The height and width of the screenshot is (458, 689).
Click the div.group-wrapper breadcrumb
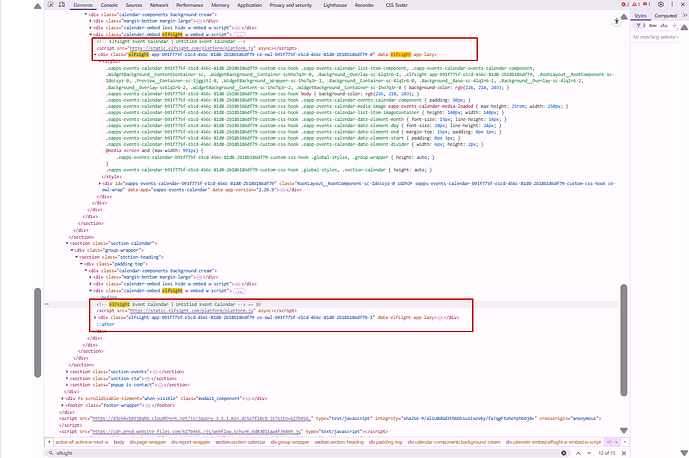pos(290,442)
